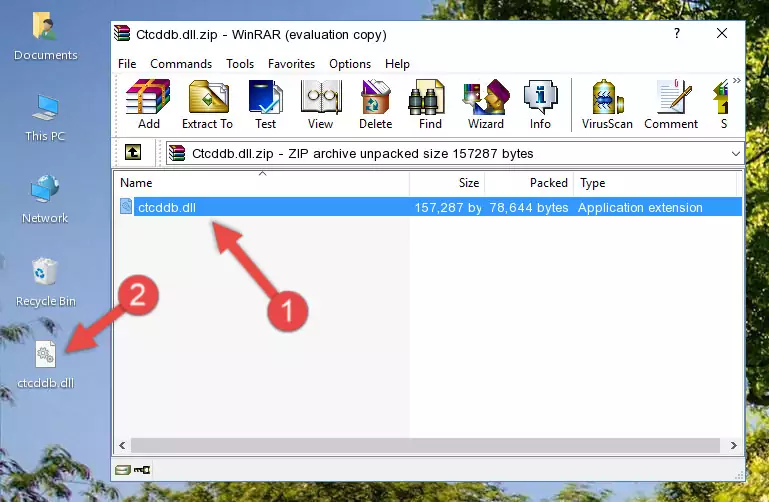Open the Favorites menu
Screen dimensions: 769x502
point(291,64)
